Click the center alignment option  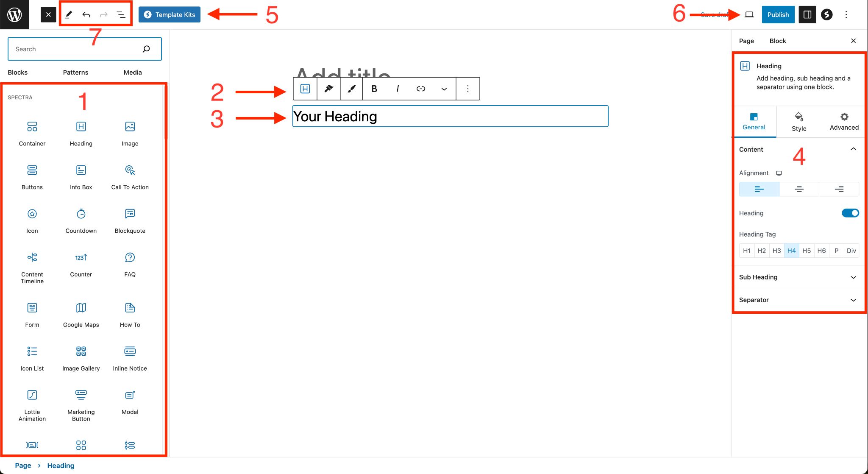tap(798, 189)
